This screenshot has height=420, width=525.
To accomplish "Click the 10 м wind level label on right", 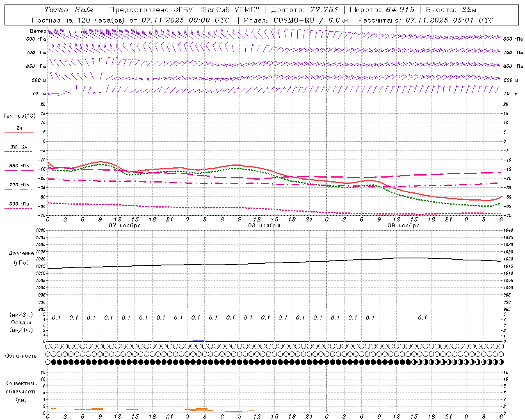I will coord(510,94).
